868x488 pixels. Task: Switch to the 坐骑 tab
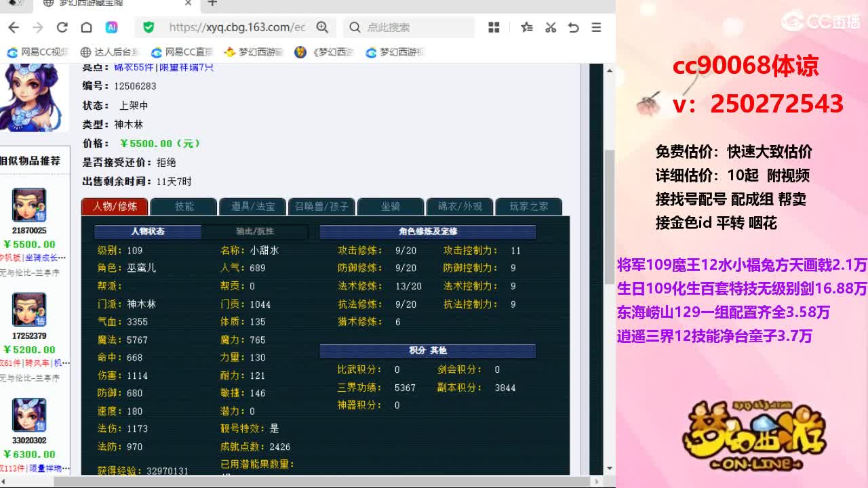391,207
